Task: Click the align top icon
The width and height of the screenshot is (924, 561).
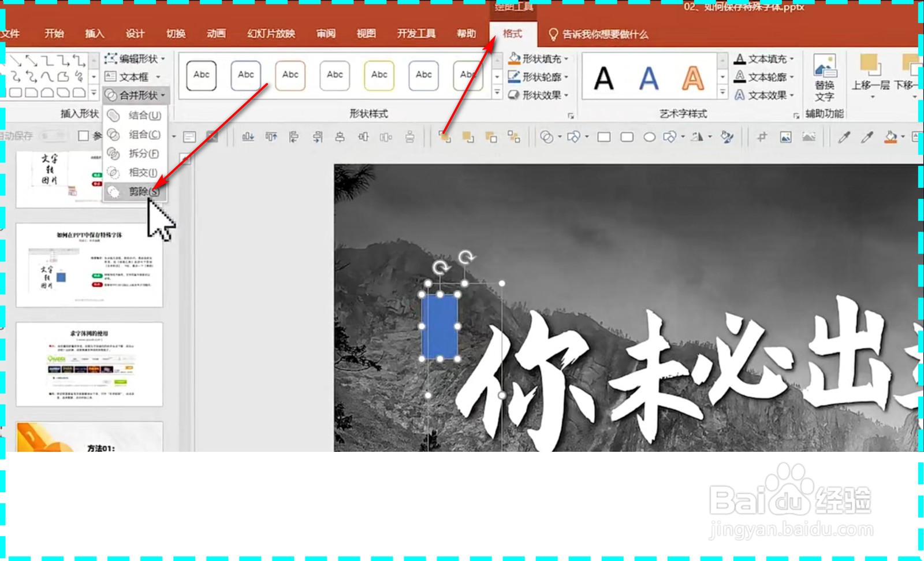Action: (271, 137)
